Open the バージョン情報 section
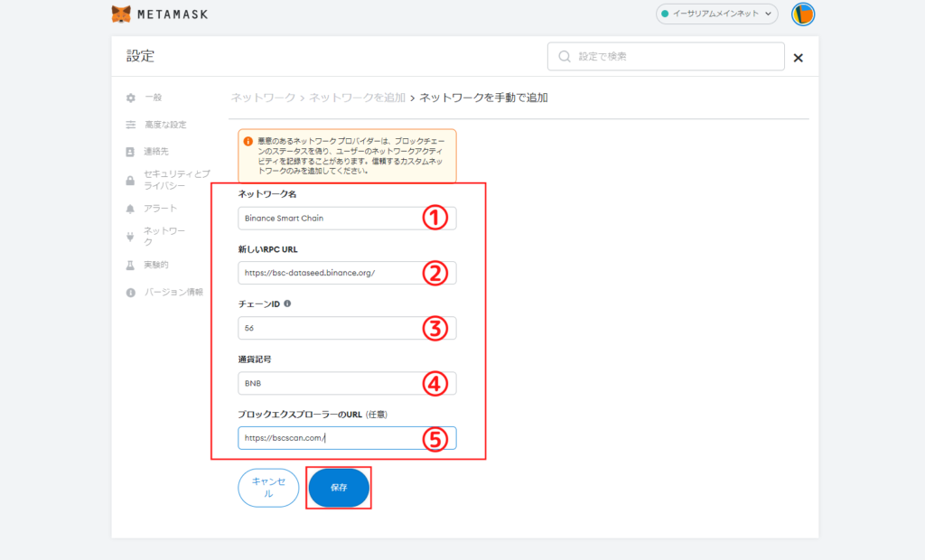The width and height of the screenshot is (925, 560). tap(174, 292)
